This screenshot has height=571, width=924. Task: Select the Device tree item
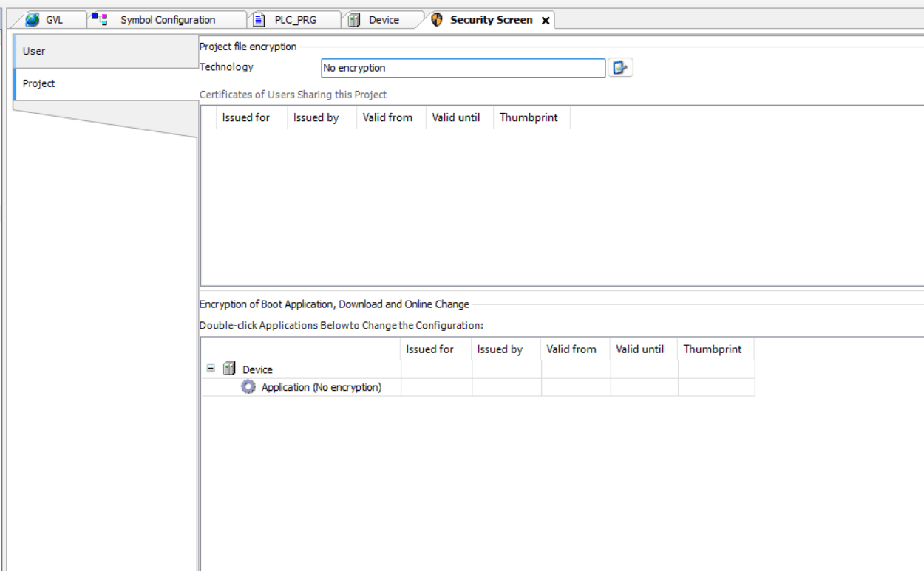coord(258,370)
